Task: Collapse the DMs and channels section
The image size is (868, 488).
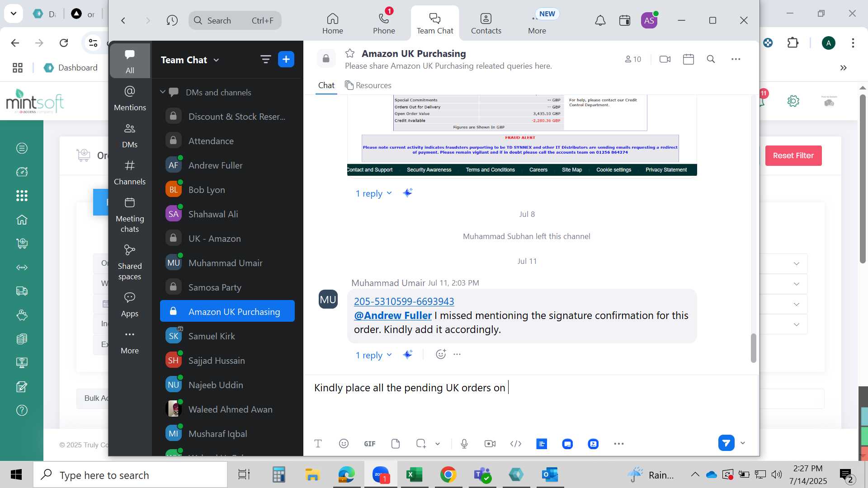Action: [x=163, y=92]
